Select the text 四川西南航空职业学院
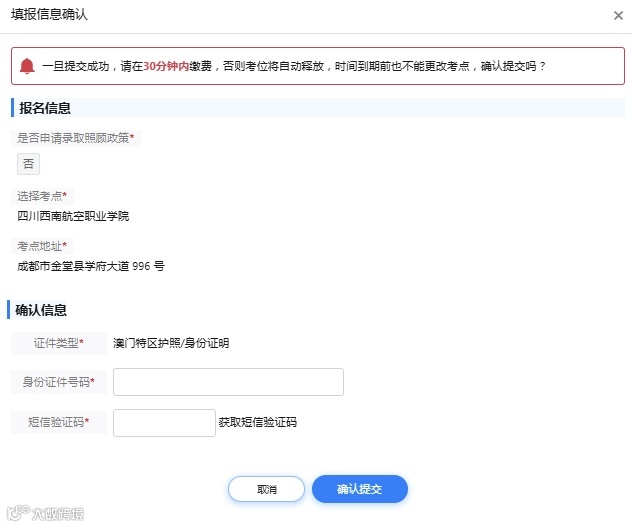Viewport: 632px width, 527px height. click(x=73, y=216)
